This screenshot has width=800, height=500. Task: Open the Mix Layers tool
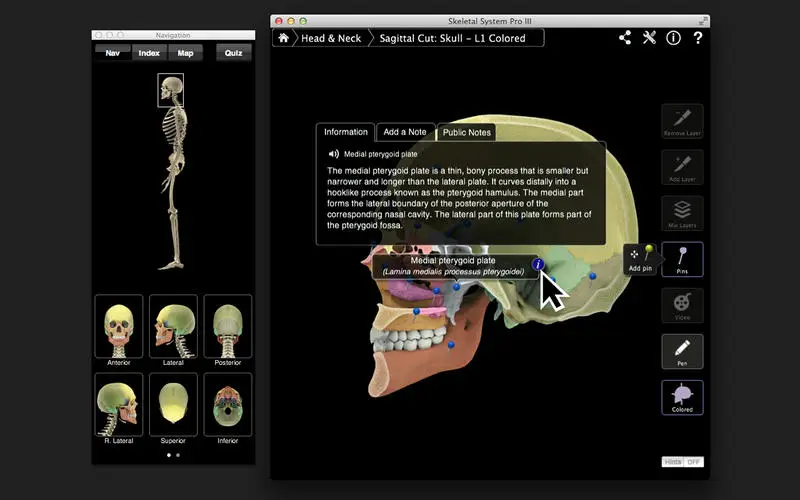tap(682, 213)
